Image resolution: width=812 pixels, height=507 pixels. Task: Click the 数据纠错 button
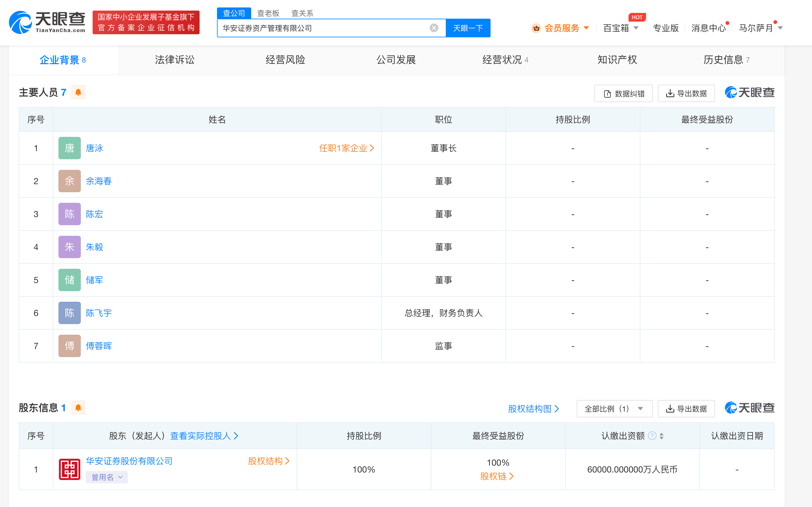623,94
